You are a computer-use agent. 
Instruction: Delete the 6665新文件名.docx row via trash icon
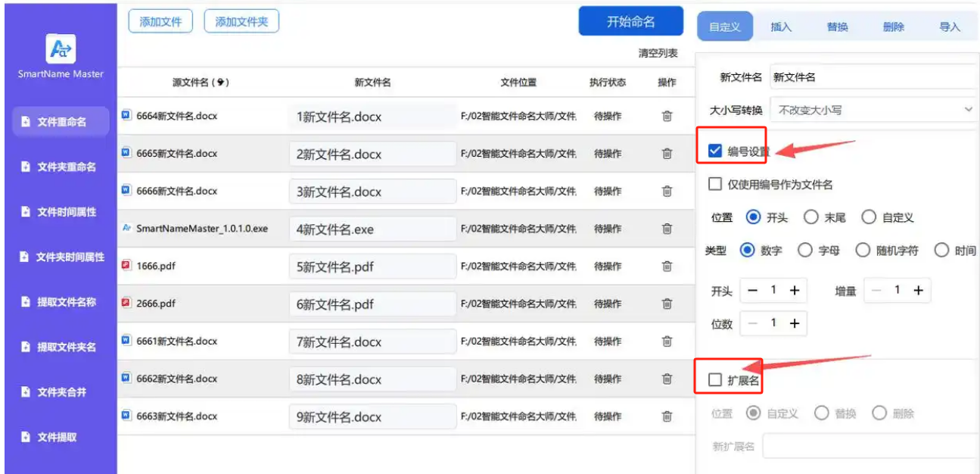point(667,154)
